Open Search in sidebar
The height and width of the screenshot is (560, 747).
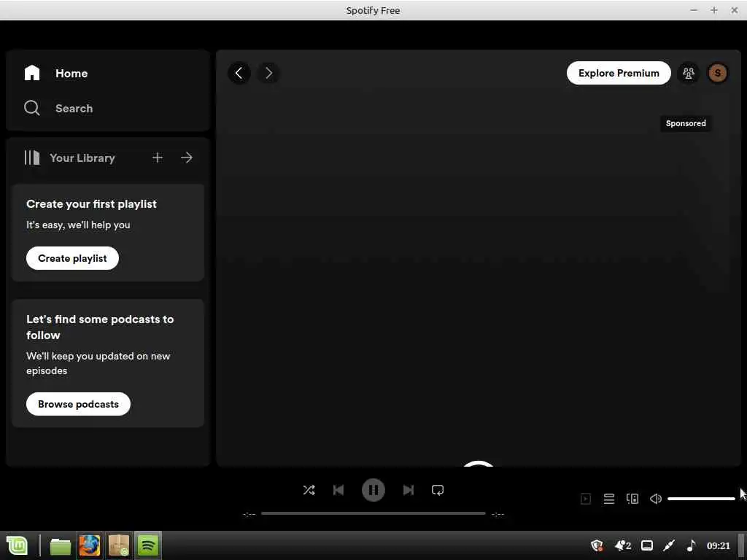74,109
